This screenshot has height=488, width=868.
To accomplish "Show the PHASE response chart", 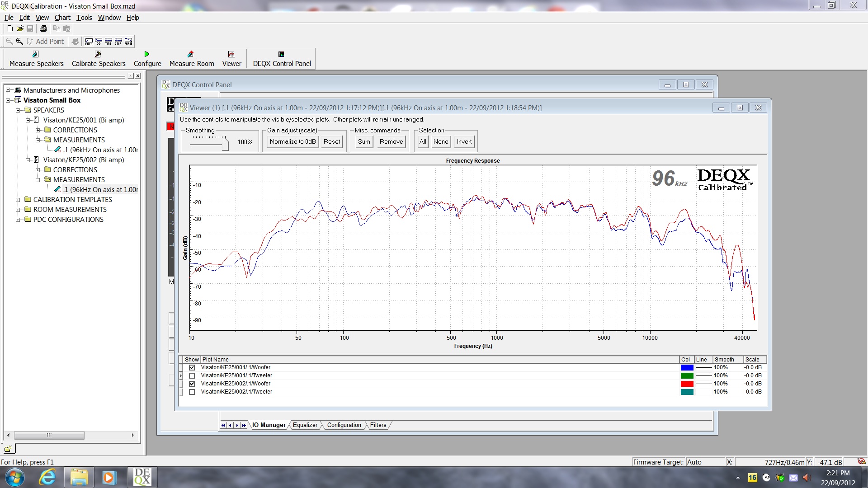I will tap(128, 42).
